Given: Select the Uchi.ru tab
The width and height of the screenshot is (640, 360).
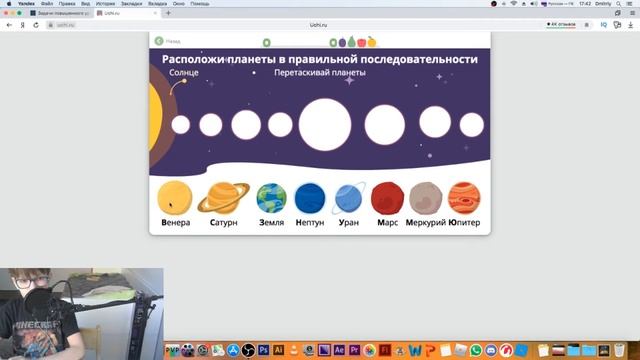Looking at the screenshot, I should click(x=127, y=13).
